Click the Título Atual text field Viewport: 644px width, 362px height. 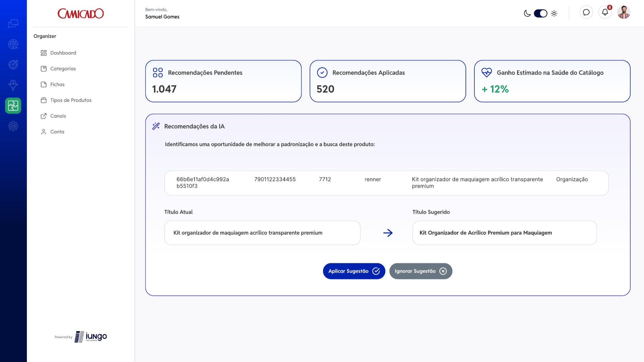262,233
